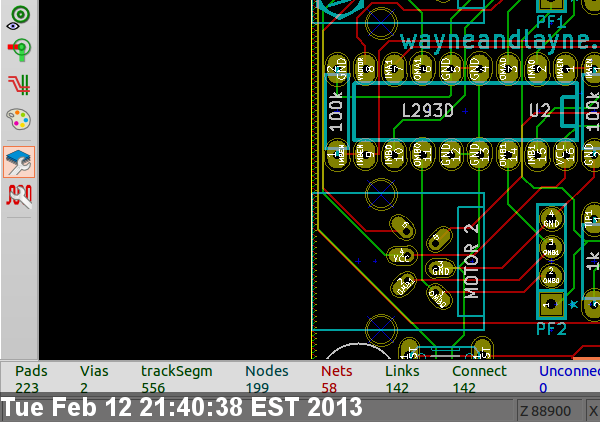
Task: Select pad 5 of MOTOR 2 connector
Action: [x=402, y=228]
